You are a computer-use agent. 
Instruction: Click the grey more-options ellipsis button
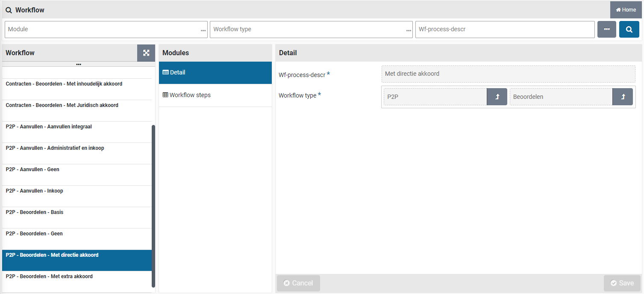pyautogui.click(x=606, y=30)
